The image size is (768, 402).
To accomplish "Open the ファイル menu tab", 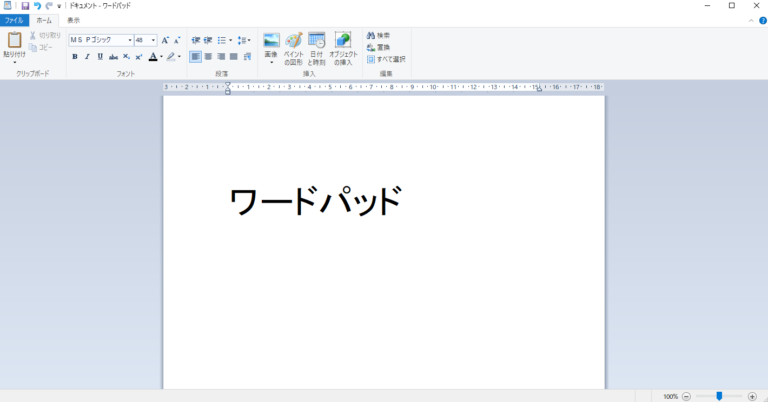I will tap(14, 20).
